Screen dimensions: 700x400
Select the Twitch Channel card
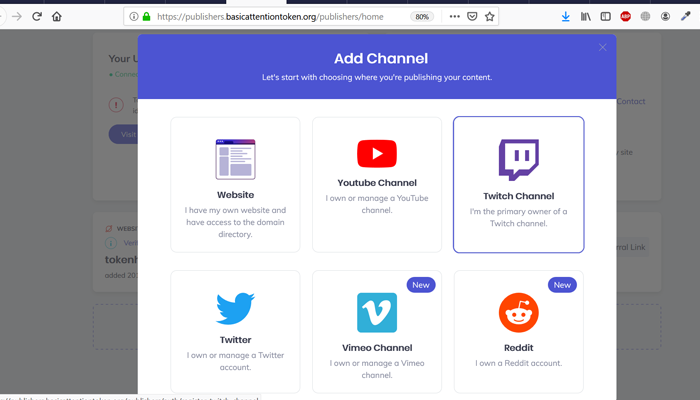click(519, 185)
